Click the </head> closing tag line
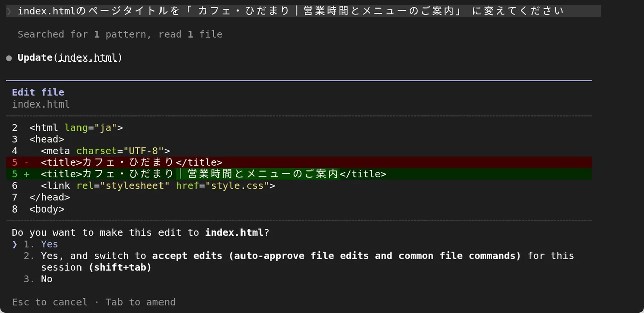This screenshot has width=644, height=313. [50, 197]
